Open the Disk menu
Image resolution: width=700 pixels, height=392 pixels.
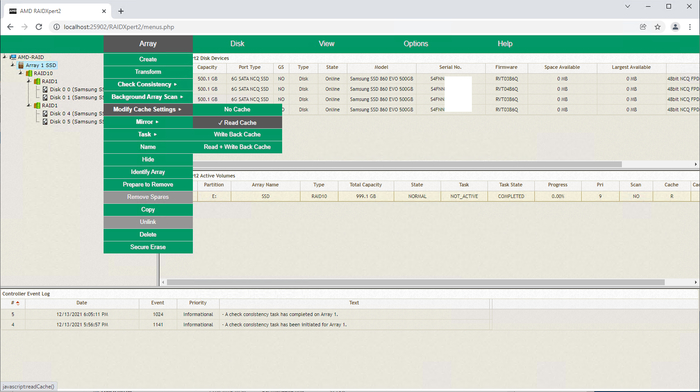[x=238, y=44]
